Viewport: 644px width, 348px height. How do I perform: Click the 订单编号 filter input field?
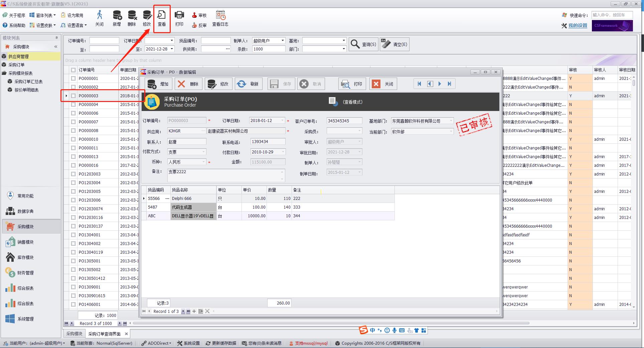(104, 40)
